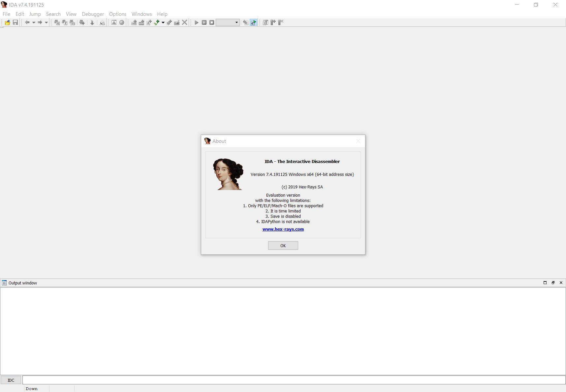The image size is (566, 392).
Task: Click the delete breakpoint X icon
Action: [x=281, y=22]
